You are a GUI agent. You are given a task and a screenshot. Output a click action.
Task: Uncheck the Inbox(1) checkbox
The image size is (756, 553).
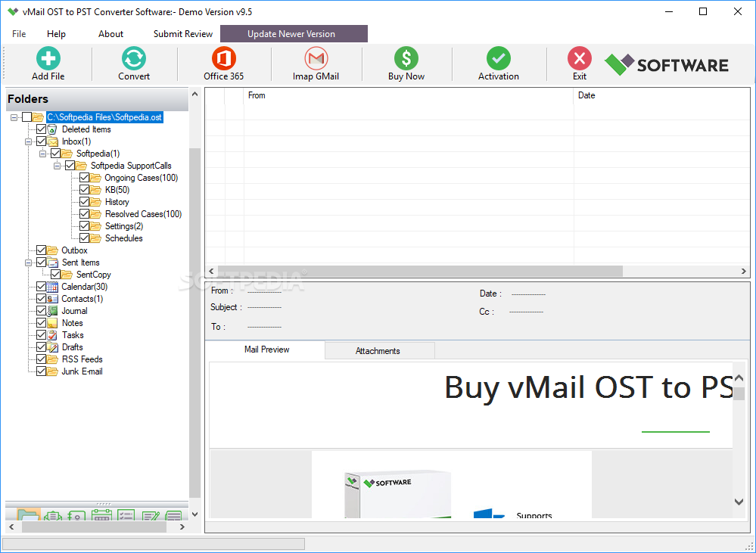41,141
